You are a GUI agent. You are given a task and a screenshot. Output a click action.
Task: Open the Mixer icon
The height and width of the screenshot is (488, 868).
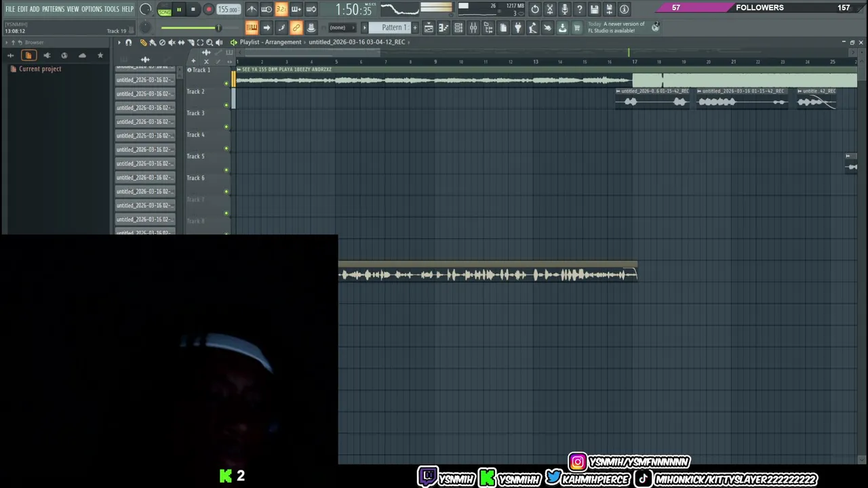[473, 28]
